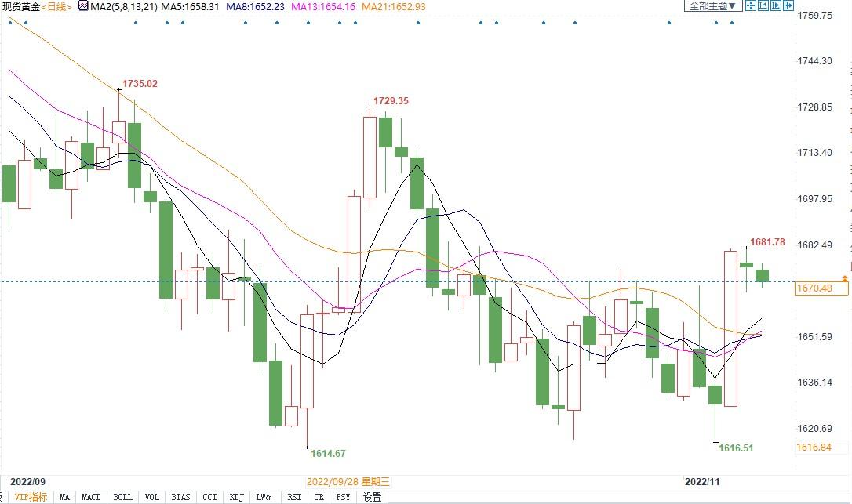Image resolution: width=852 pixels, height=504 pixels.
Task: Click the 1614.67 low price marker
Action: pyautogui.click(x=328, y=453)
